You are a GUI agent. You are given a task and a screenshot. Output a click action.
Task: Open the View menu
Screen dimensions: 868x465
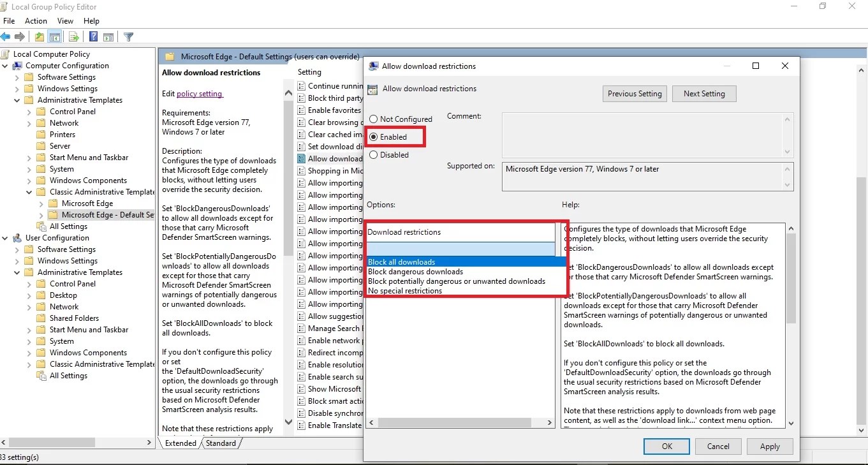coord(66,21)
